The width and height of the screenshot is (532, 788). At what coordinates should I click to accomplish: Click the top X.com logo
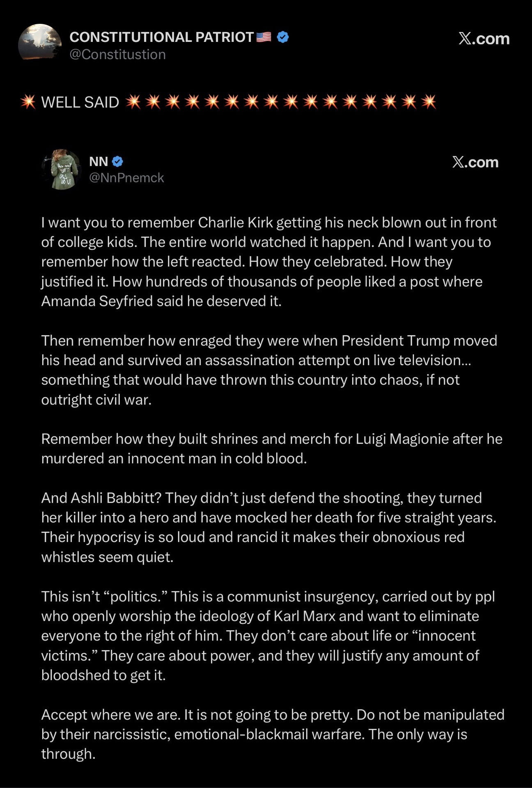(484, 39)
